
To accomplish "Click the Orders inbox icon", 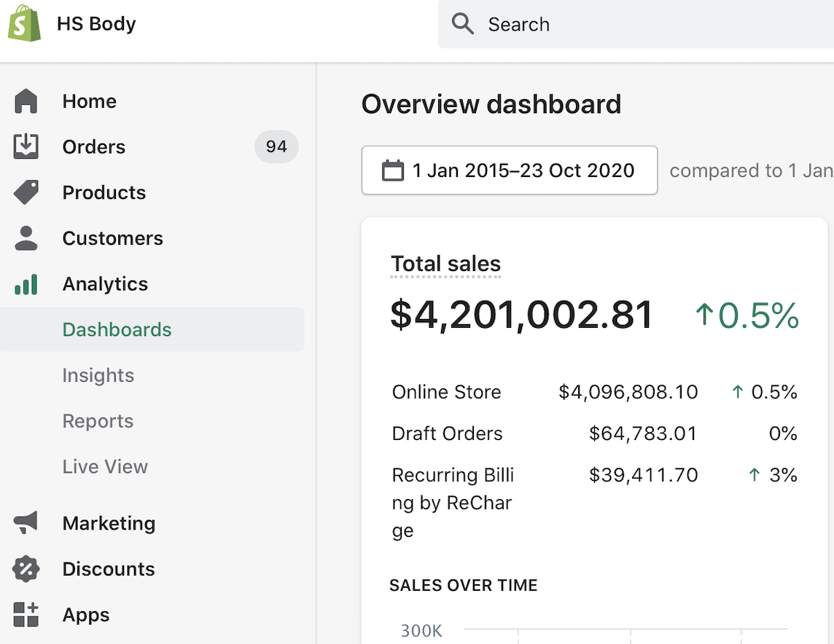I will (x=26, y=146).
